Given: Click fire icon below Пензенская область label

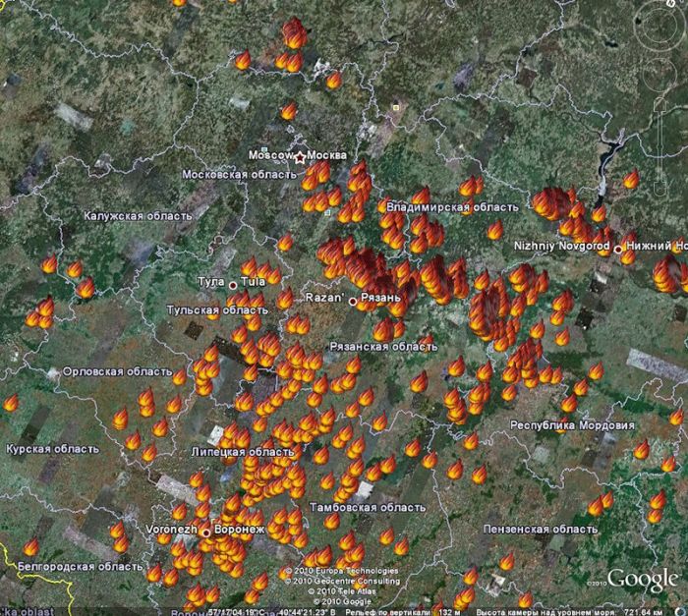Looking at the screenshot, I should click(506, 561).
